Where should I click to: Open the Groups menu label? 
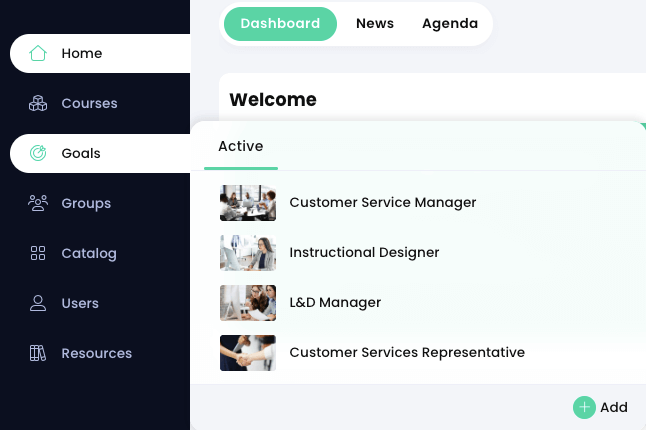(86, 203)
